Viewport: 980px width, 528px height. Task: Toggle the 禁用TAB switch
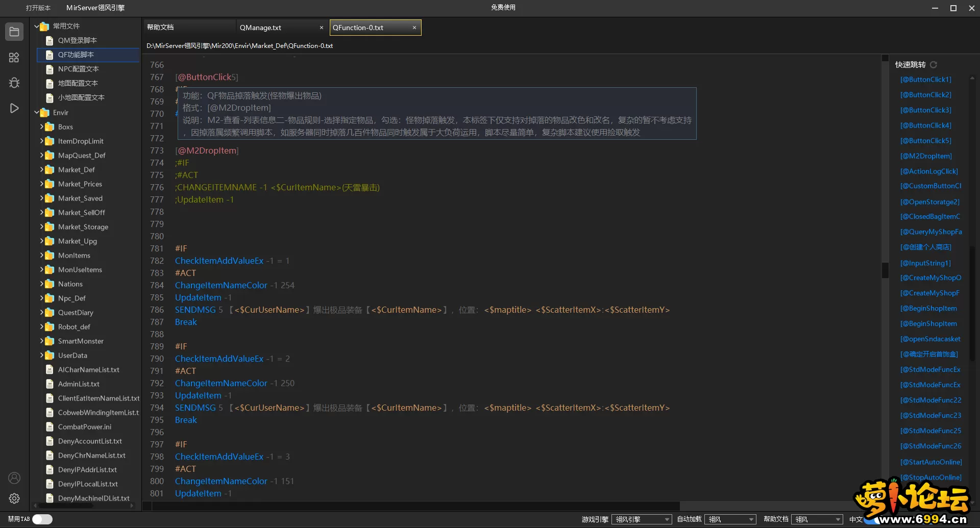(x=42, y=519)
